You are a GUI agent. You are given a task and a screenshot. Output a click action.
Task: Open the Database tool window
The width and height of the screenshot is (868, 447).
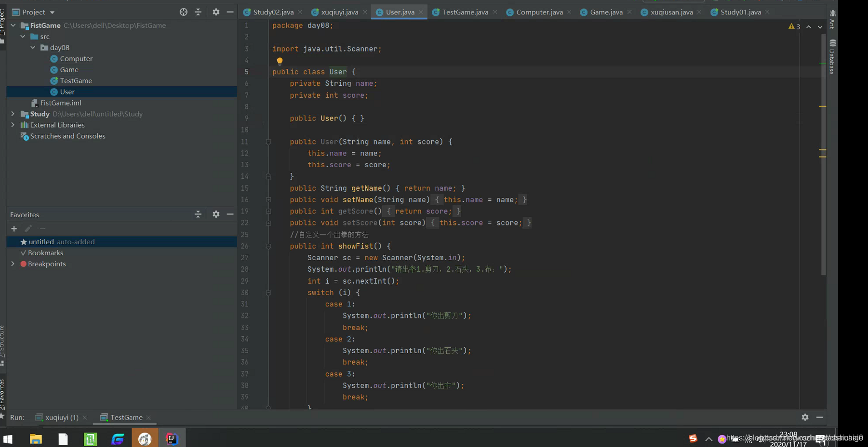pyautogui.click(x=832, y=57)
